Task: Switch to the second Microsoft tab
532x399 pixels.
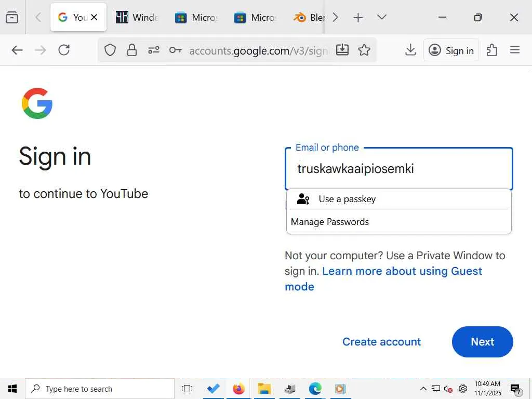Action: pyautogui.click(x=256, y=17)
